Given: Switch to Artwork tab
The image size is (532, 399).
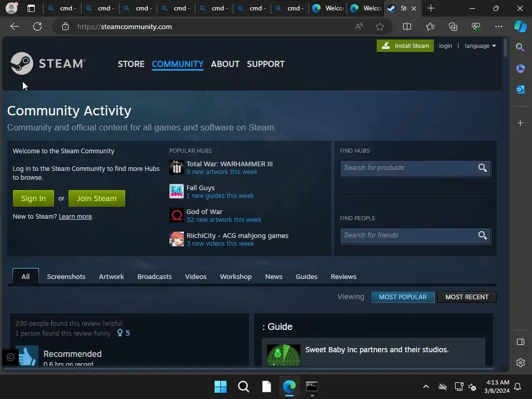Looking at the screenshot, I should coord(111,276).
